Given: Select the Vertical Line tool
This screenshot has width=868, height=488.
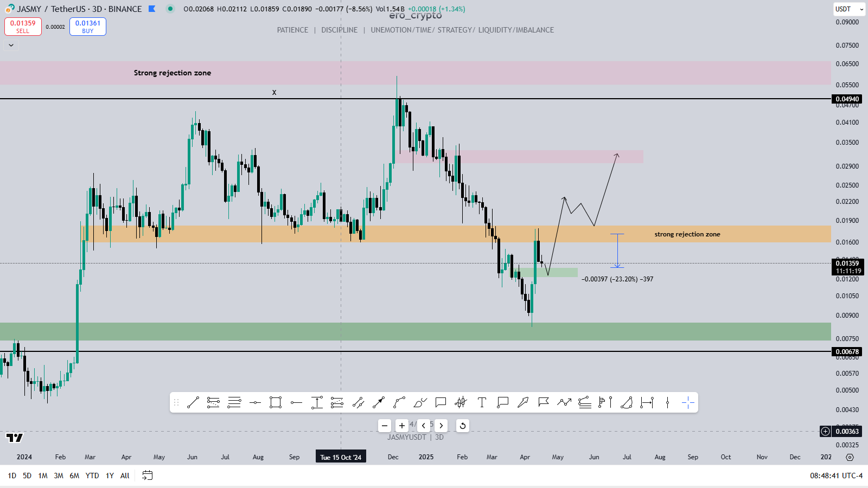Looking at the screenshot, I should pyautogui.click(x=667, y=402).
